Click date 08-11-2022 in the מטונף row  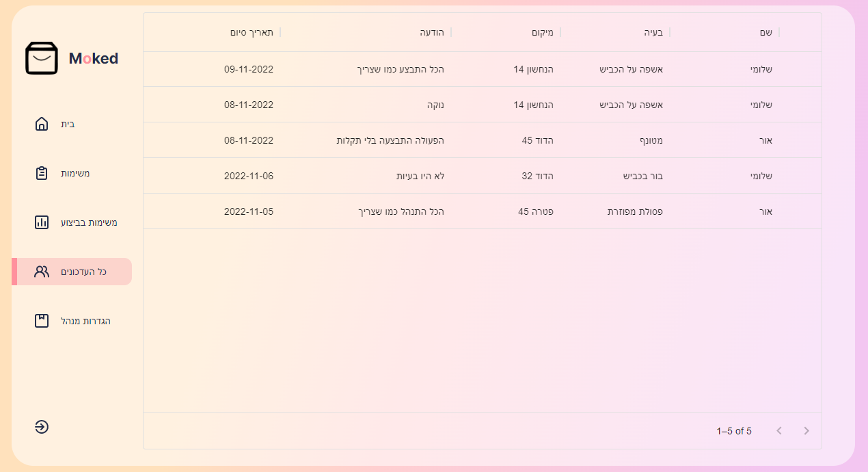tap(249, 140)
